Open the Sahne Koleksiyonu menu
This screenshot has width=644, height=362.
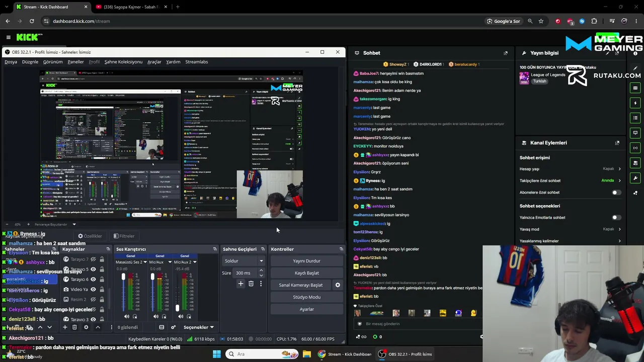pyautogui.click(x=123, y=62)
